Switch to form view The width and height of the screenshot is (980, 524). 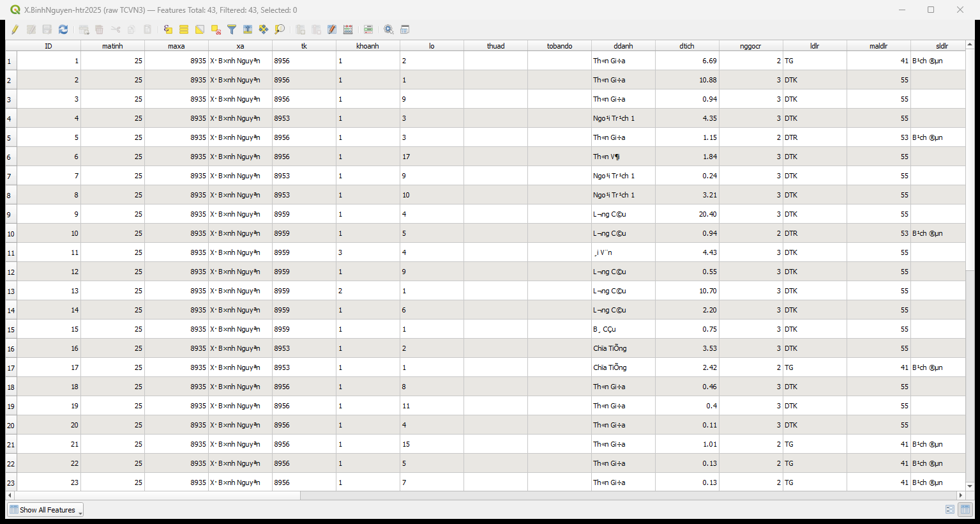(950, 509)
